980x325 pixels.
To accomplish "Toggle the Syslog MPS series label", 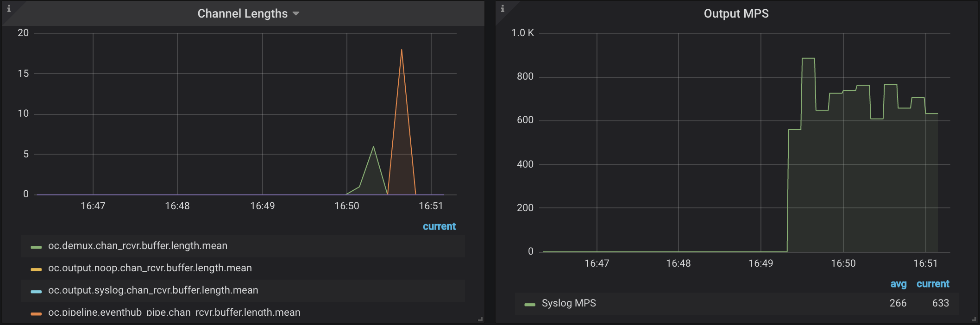I will (569, 303).
